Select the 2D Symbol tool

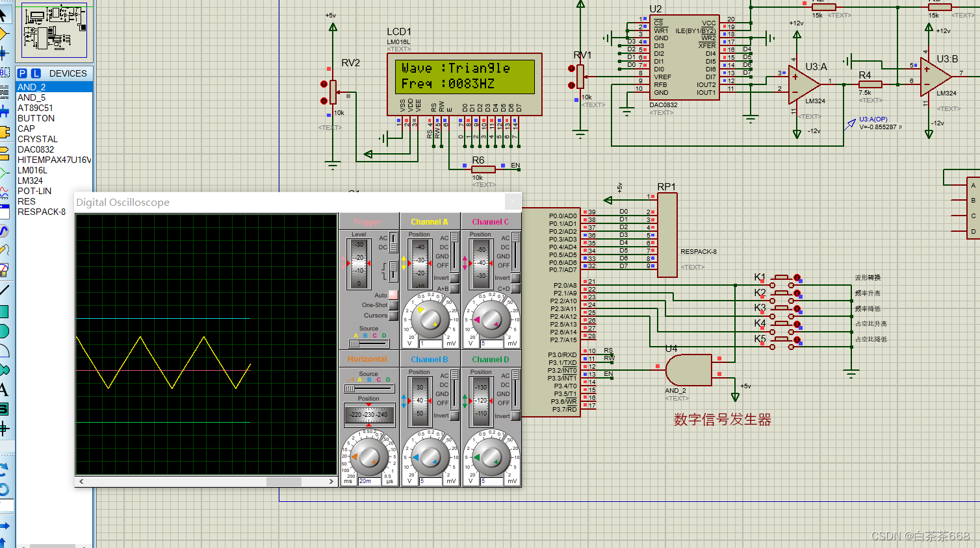[x=3, y=409]
